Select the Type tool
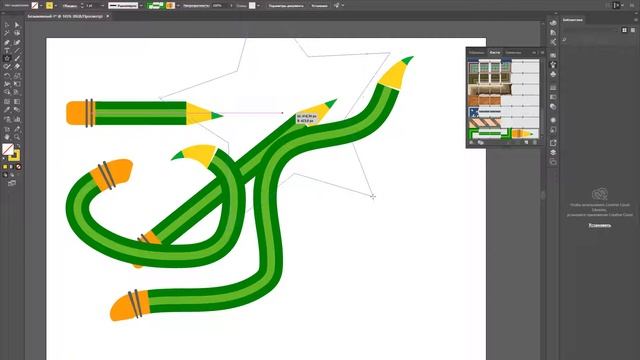This screenshot has width=640, height=360. click(7, 51)
